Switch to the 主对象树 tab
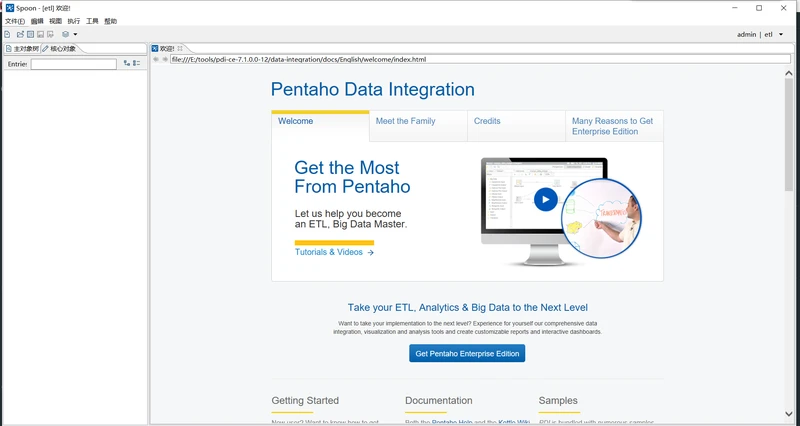800x426 pixels. (x=22, y=48)
